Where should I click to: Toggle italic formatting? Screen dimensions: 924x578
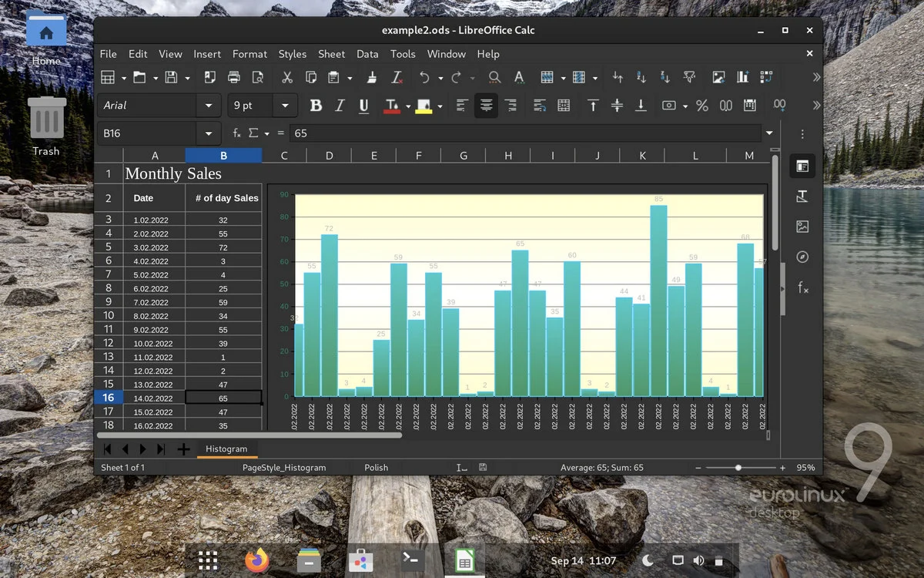coord(340,106)
